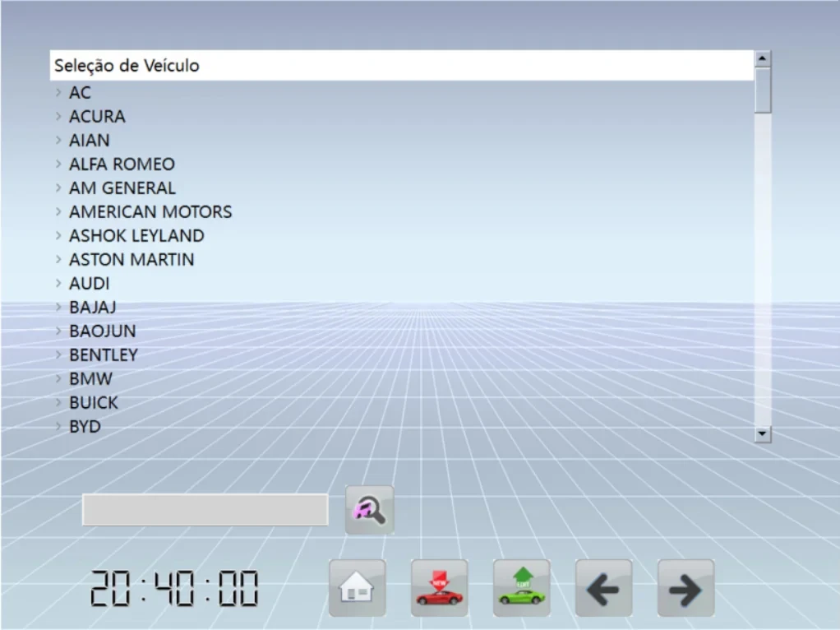840x630 pixels.
Task: Select the ACURA brand name
Action: (97, 116)
